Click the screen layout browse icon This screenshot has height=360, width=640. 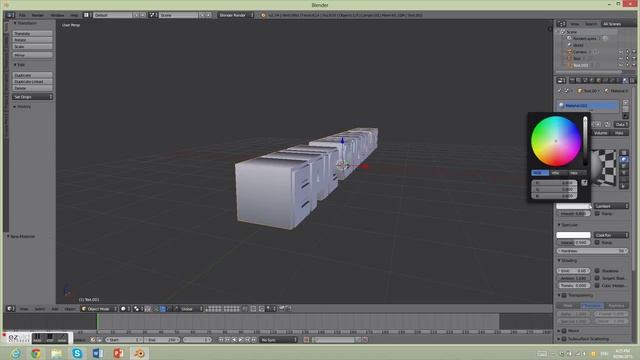click(x=86, y=15)
